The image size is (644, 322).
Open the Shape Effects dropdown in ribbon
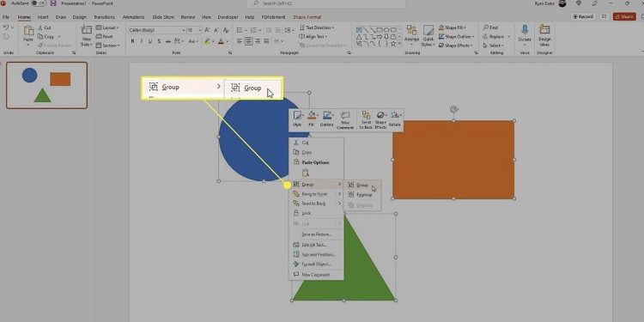(x=455, y=46)
